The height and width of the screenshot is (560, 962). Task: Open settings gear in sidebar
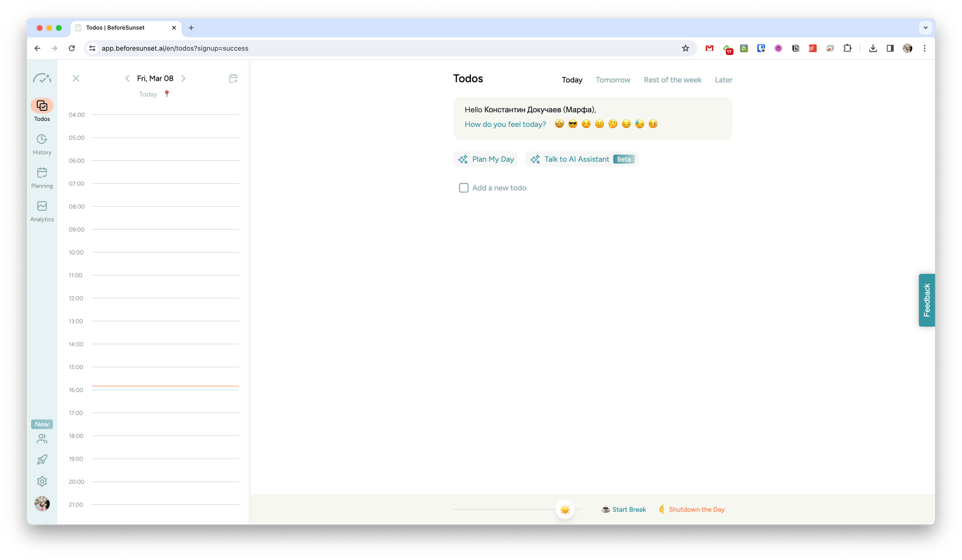pyautogui.click(x=42, y=481)
